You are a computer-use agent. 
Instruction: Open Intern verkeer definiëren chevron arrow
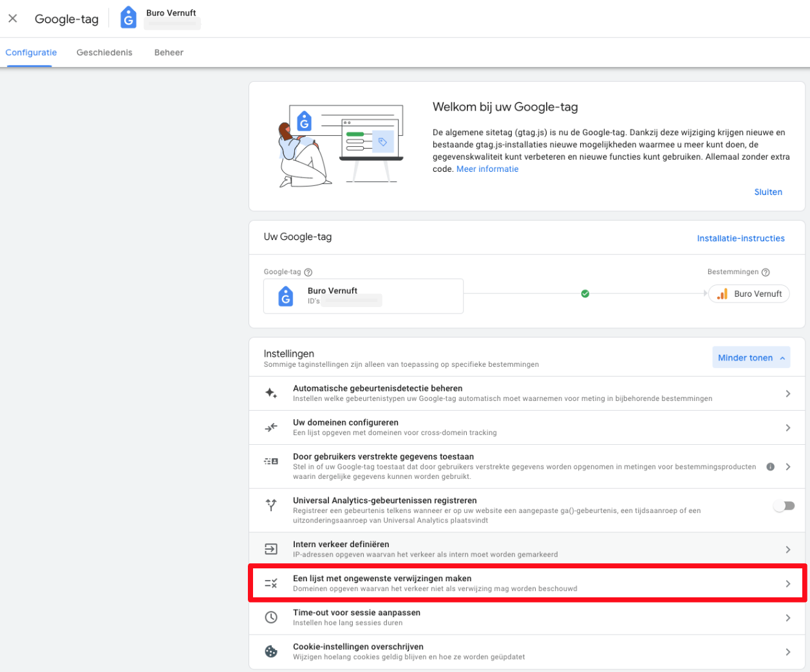[787, 549]
